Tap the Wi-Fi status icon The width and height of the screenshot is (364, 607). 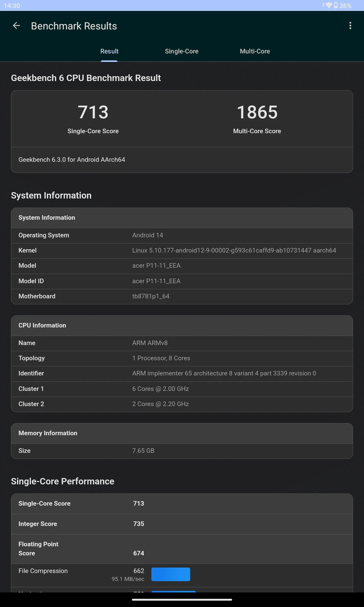click(x=329, y=5)
